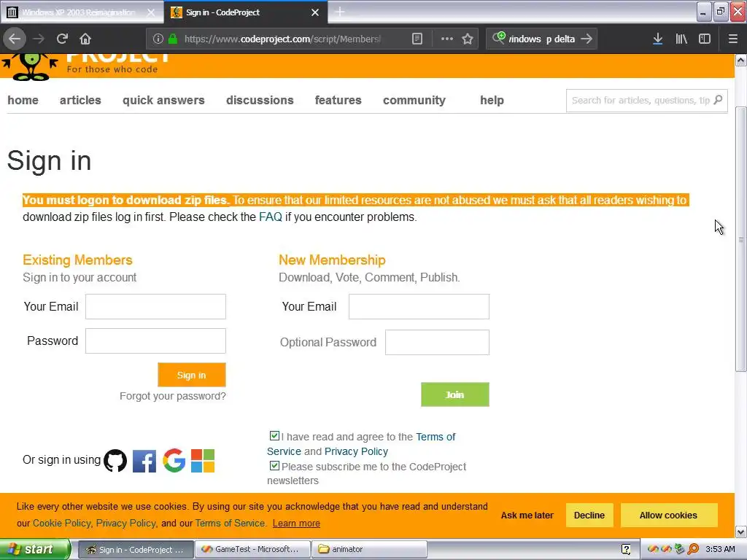Sign in using Facebook icon

(144, 461)
